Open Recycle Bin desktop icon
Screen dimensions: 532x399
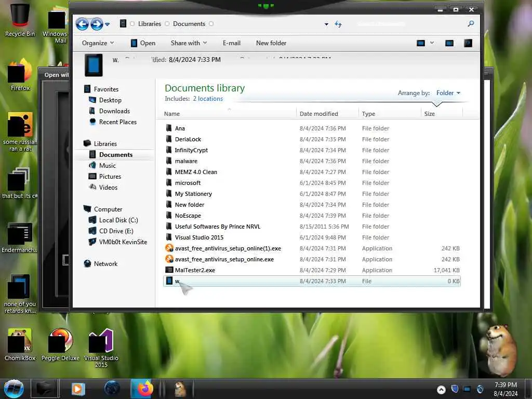[20, 20]
